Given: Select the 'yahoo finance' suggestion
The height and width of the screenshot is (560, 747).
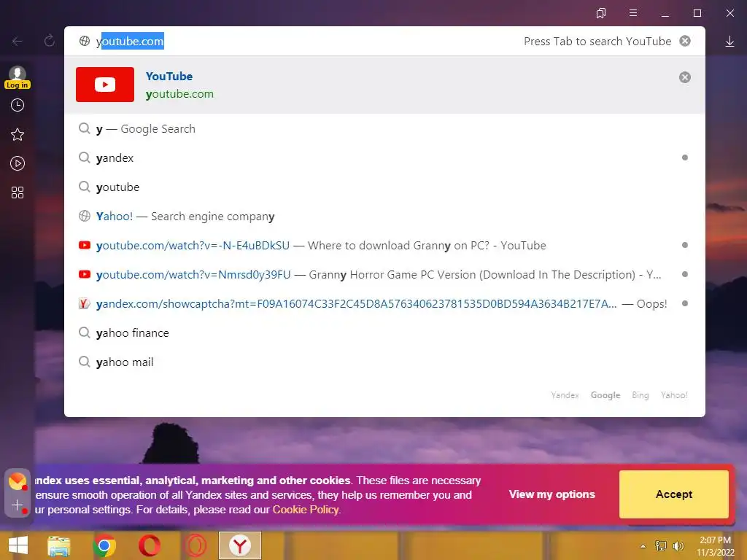Looking at the screenshot, I should pyautogui.click(x=384, y=332).
